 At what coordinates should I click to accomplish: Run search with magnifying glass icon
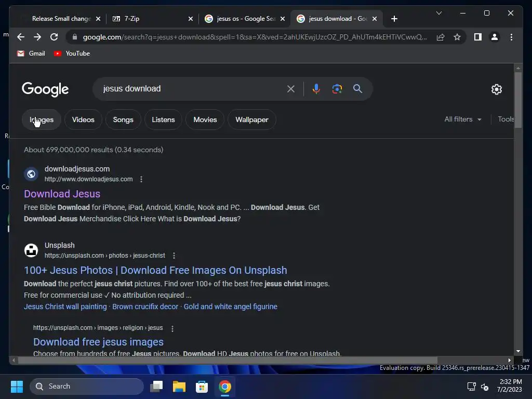click(357, 89)
